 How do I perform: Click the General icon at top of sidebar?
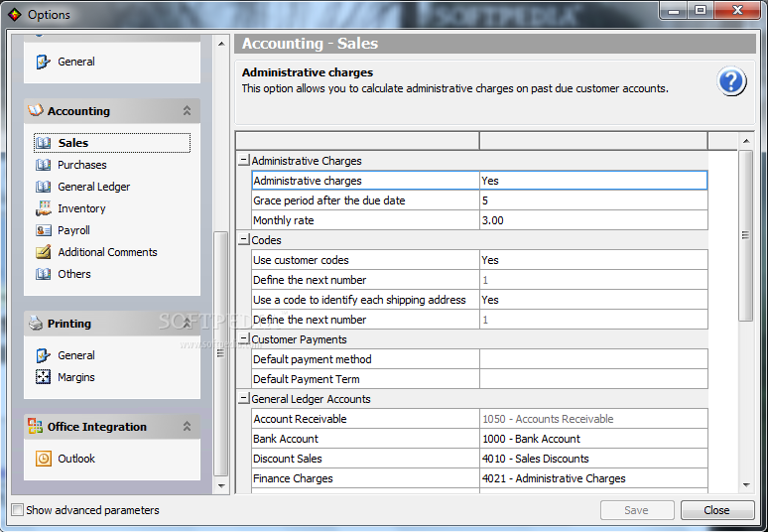pyautogui.click(x=43, y=62)
